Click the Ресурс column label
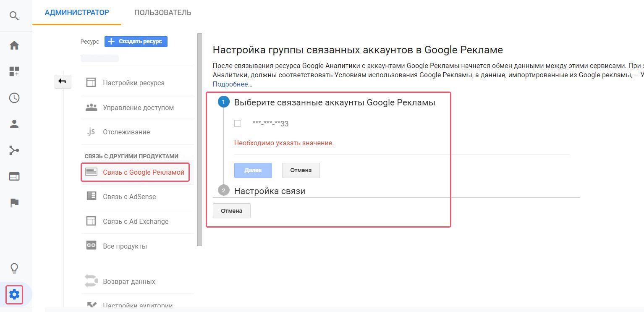 pos(90,42)
